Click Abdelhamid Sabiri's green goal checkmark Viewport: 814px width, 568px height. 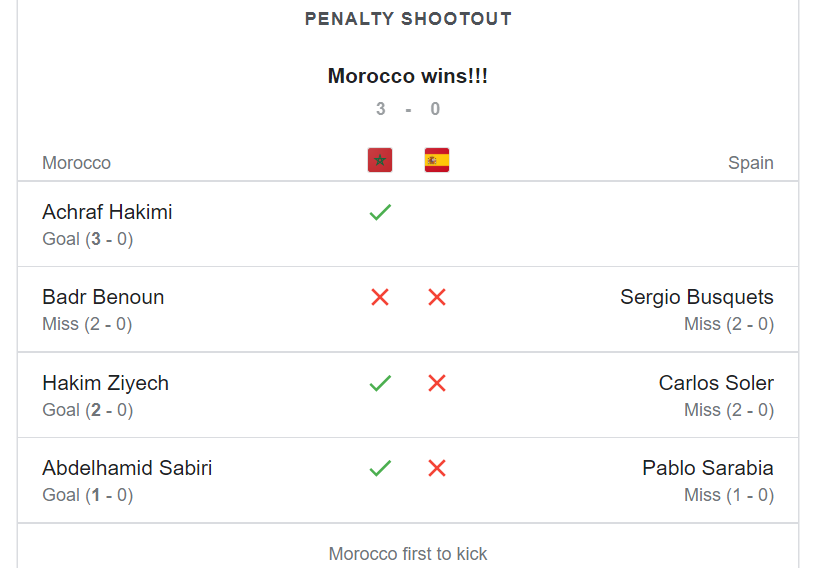click(x=380, y=468)
